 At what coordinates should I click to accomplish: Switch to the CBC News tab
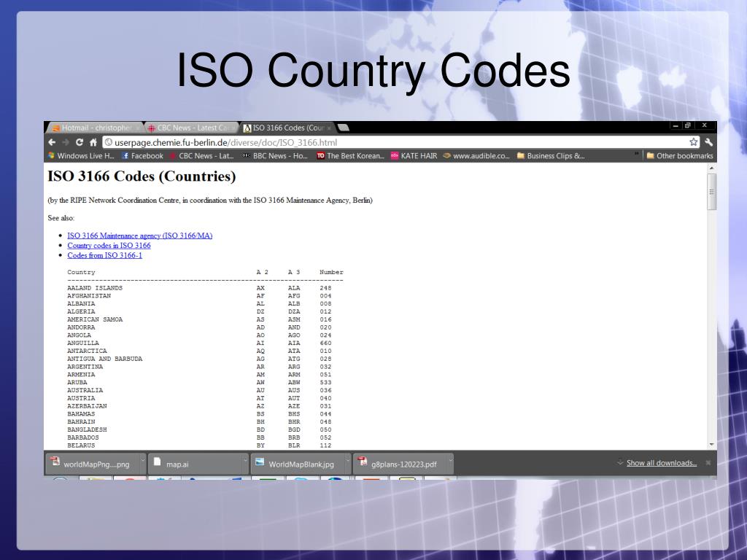[x=190, y=128]
